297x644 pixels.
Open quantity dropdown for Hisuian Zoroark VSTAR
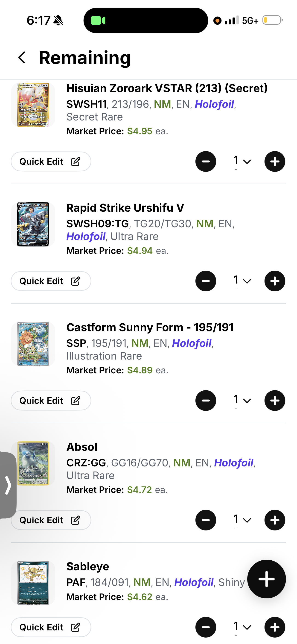242,161
